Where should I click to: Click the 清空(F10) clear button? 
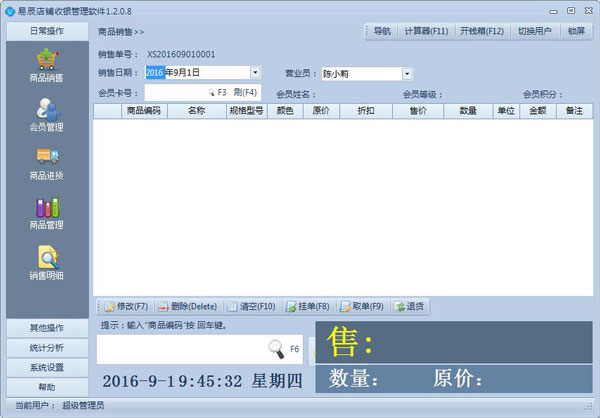pos(251,307)
